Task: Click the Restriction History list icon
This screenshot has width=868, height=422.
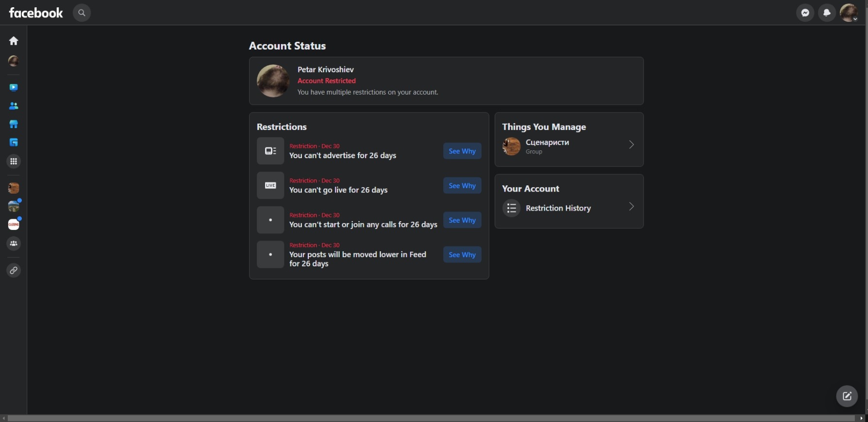Action: pyautogui.click(x=511, y=208)
